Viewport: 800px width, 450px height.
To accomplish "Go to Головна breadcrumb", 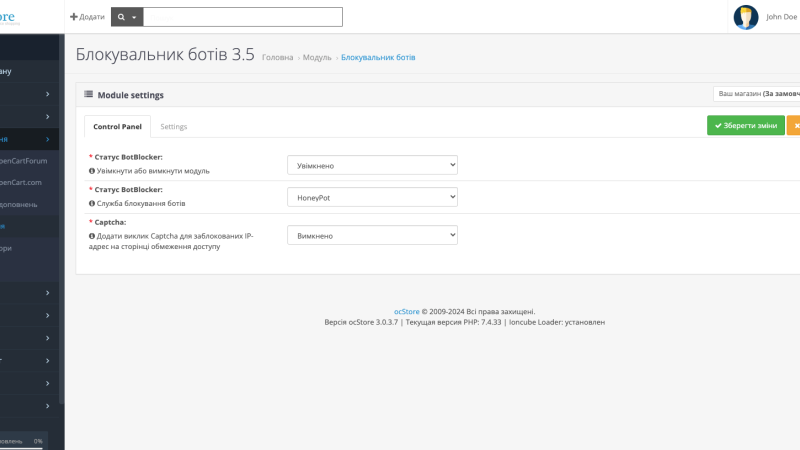I will pos(278,58).
